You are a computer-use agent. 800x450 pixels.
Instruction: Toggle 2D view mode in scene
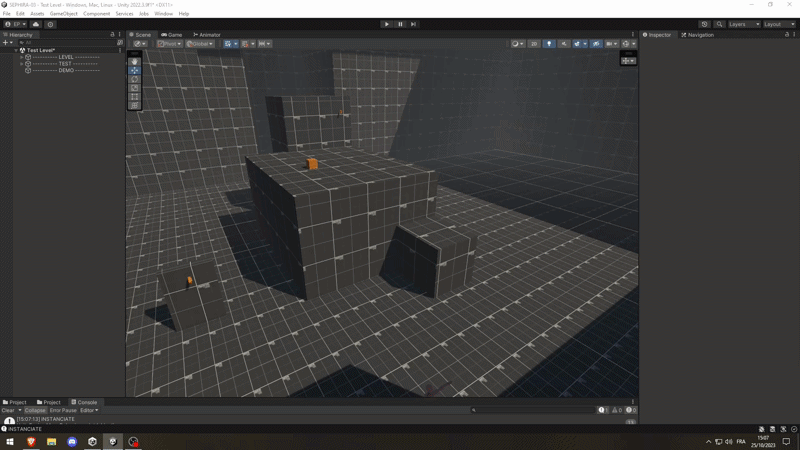point(534,44)
